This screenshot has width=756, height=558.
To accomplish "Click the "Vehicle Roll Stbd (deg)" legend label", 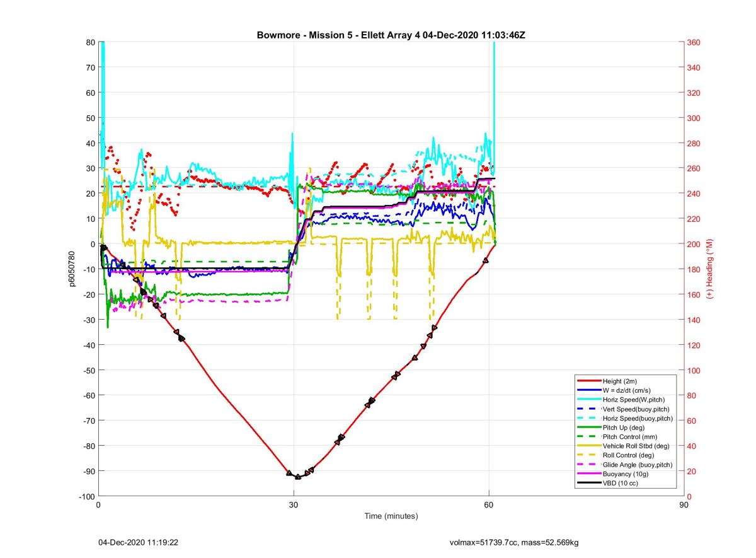I will pyautogui.click(x=636, y=446).
